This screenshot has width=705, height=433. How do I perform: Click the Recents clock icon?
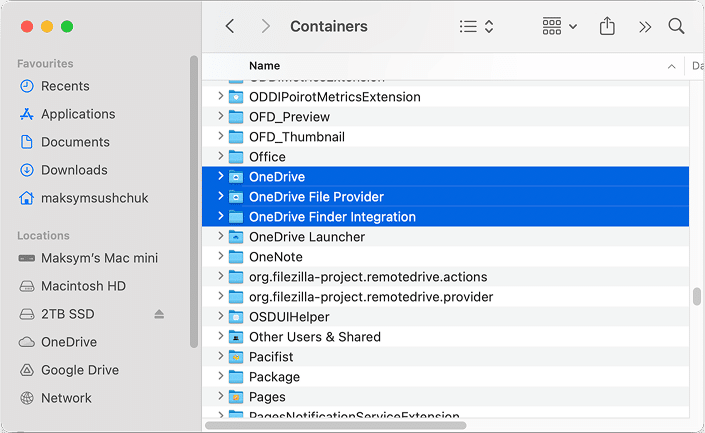(27, 86)
